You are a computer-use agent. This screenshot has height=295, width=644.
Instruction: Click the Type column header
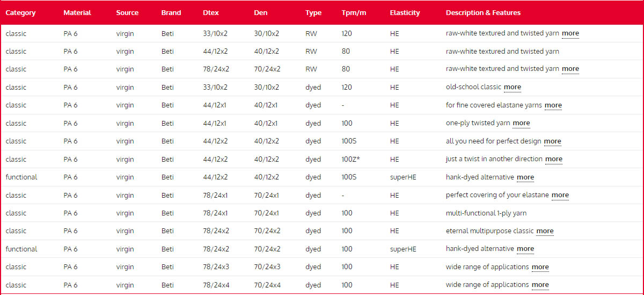point(313,13)
